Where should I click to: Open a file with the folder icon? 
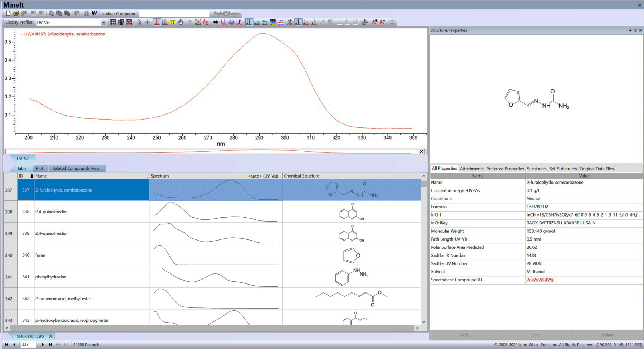coord(16,14)
